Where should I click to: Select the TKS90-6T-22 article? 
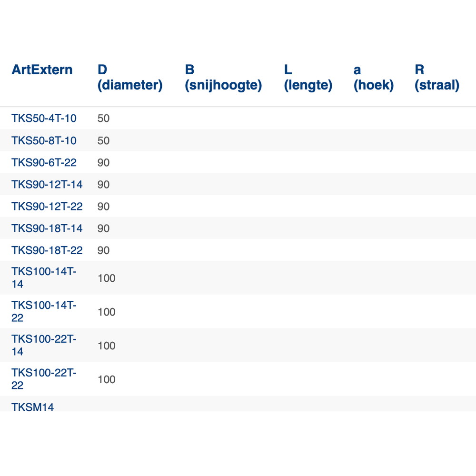pos(44,163)
